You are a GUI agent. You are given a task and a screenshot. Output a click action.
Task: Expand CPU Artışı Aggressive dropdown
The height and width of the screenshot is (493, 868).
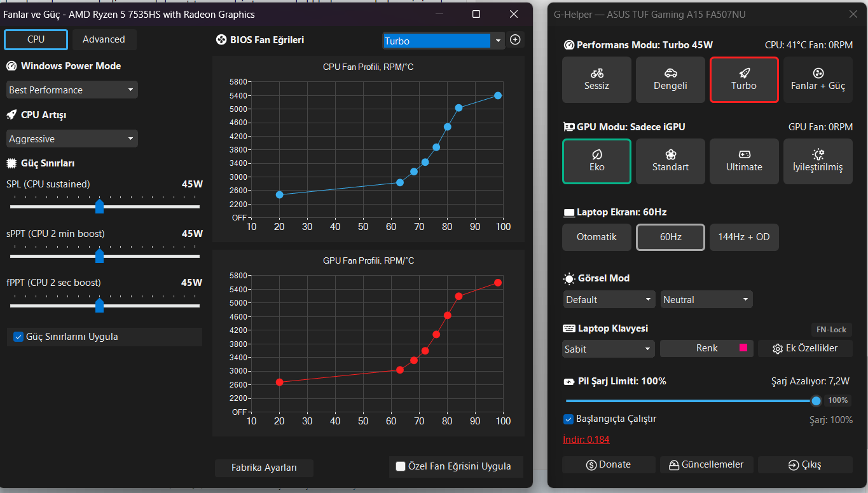point(72,138)
